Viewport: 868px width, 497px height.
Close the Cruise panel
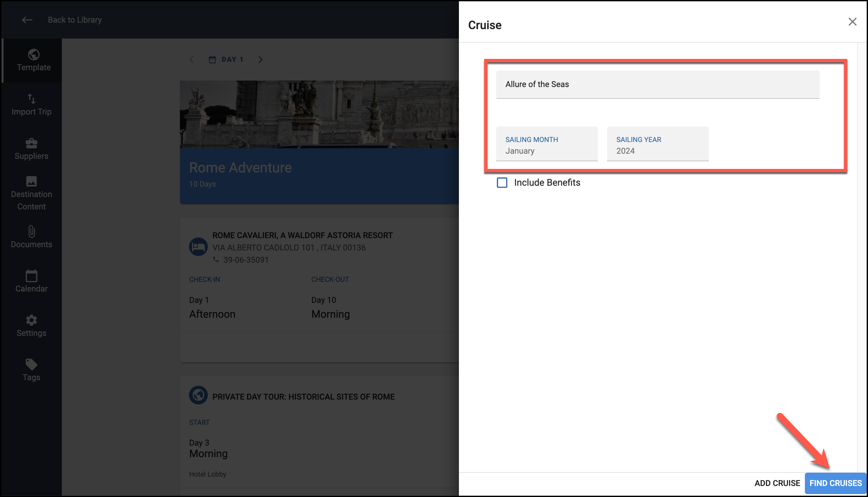tap(852, 22)
